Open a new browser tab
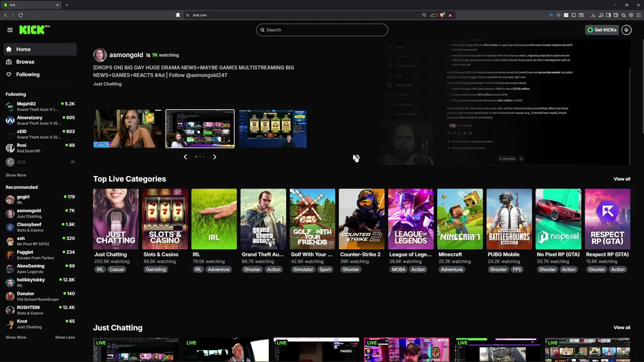 pos(66,5)
